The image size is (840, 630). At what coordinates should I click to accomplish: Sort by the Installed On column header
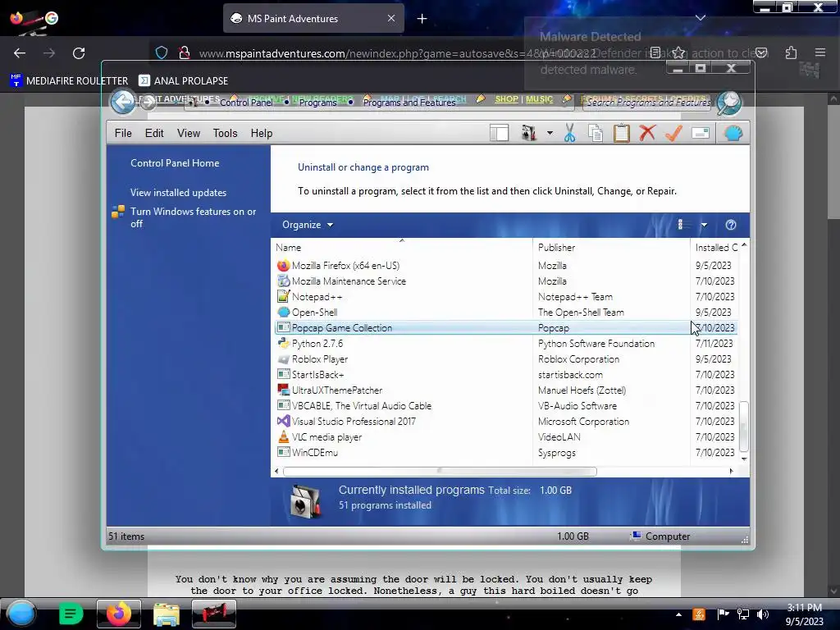(715, 248)
